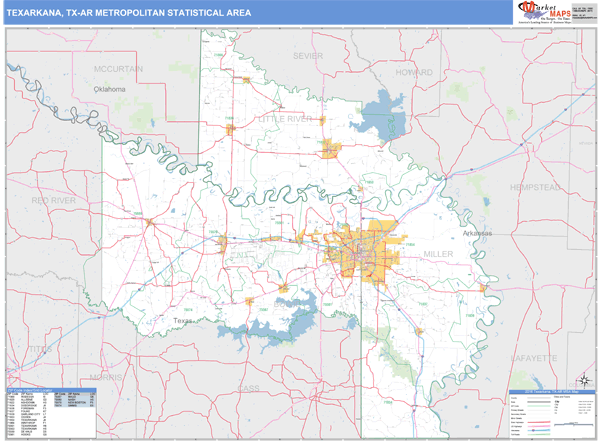Screen dimensions: 600x441
Task: Click the MILLER county label
Action: coord(439,254)
